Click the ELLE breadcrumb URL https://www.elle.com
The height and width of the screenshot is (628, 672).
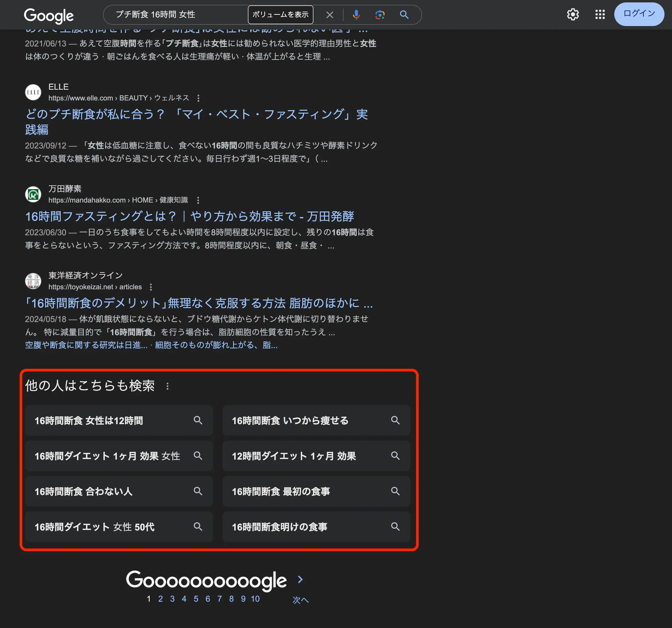pyautogui.click(x=81, y=98)
